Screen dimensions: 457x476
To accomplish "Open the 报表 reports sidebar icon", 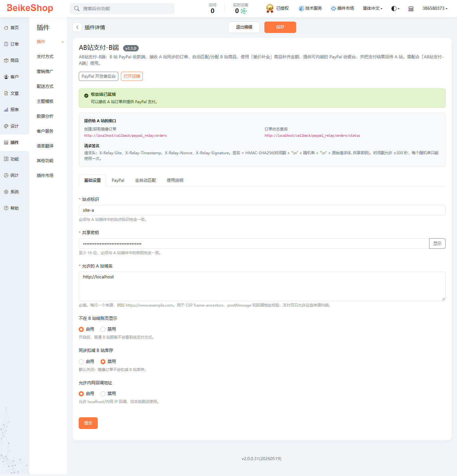I will [6, 110].
